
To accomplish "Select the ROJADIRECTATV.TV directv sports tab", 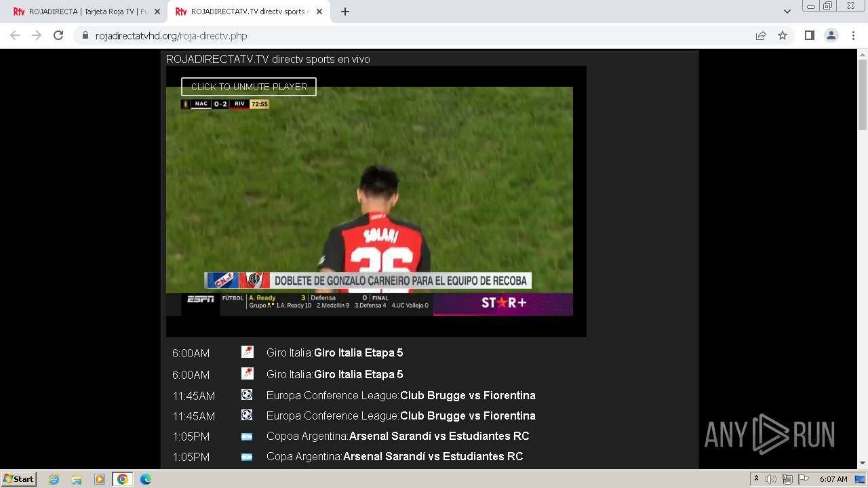I will tap(248, 12).
